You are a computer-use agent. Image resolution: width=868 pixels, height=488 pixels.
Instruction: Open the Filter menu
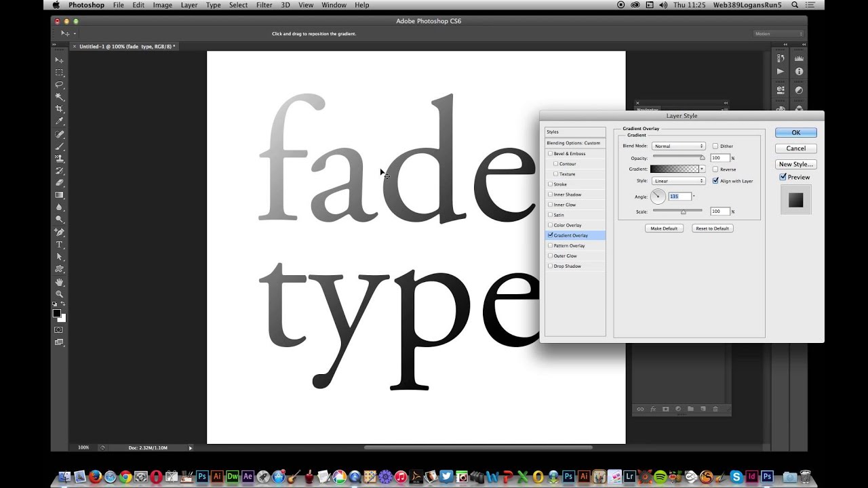click(264, 5)
